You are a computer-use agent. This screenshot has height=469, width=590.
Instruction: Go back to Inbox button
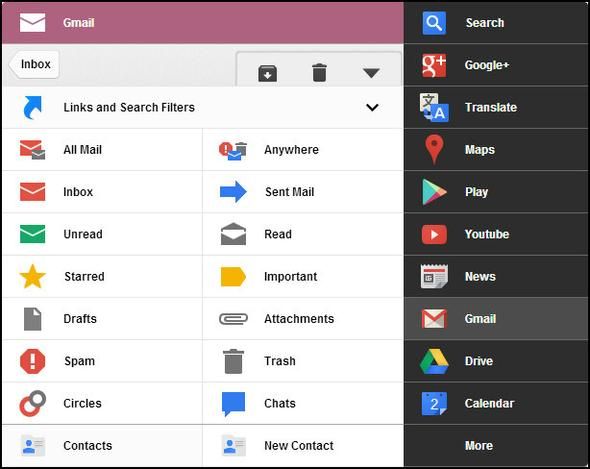coord(34,64)
